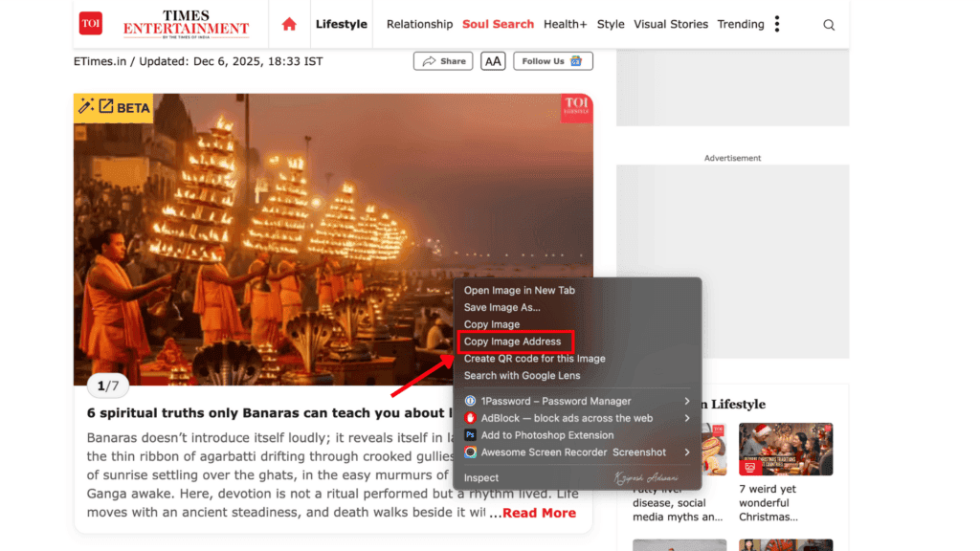The image size is (980, 551).
Task: Expand the Awesome Screen Recorder submenu
Action: [x=686, y=452]
